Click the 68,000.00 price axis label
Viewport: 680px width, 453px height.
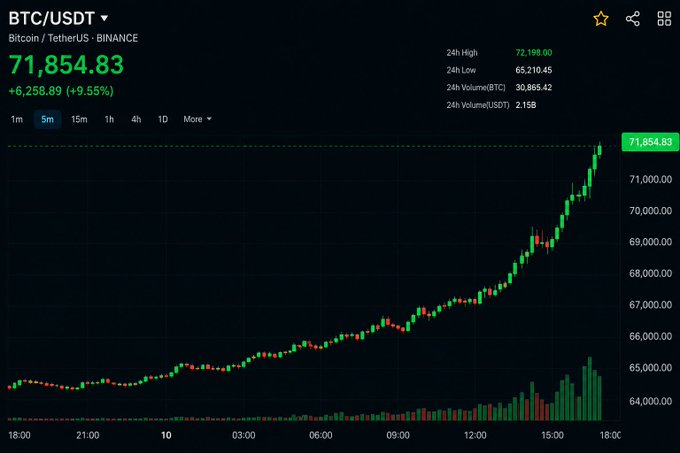[650, 274]
